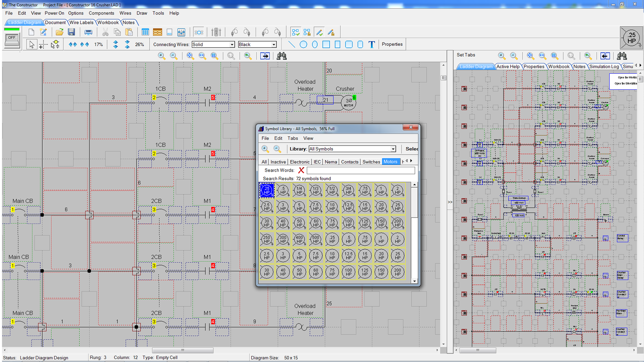Click the panel collapse >> arrow
This screenshot has width=644, height=362.
pos(450,202)
